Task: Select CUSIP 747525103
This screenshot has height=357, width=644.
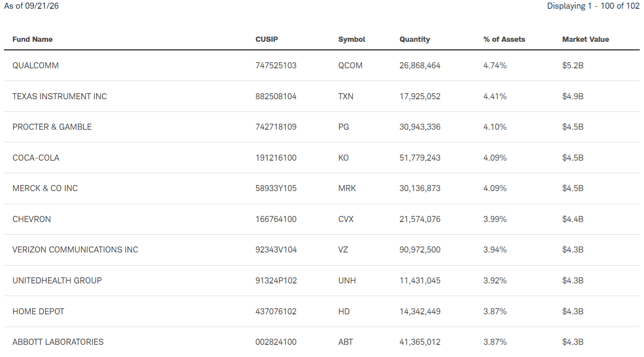Action: 276,65
